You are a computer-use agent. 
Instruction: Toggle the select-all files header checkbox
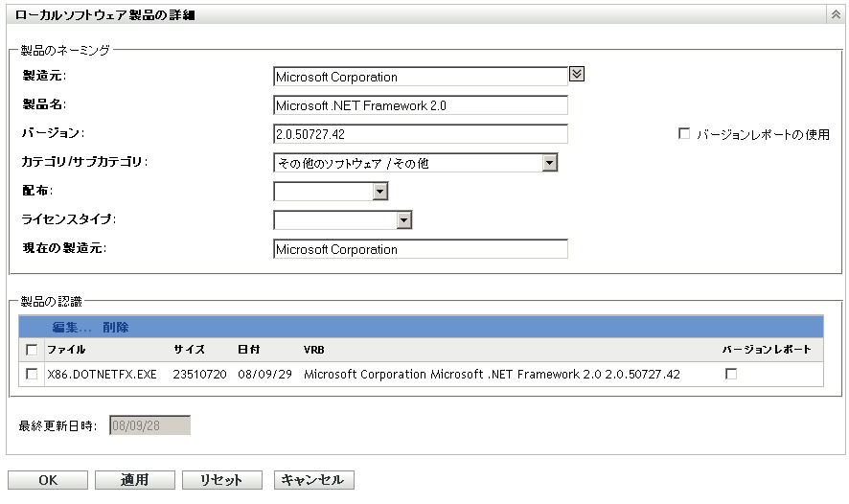(33, 350)
